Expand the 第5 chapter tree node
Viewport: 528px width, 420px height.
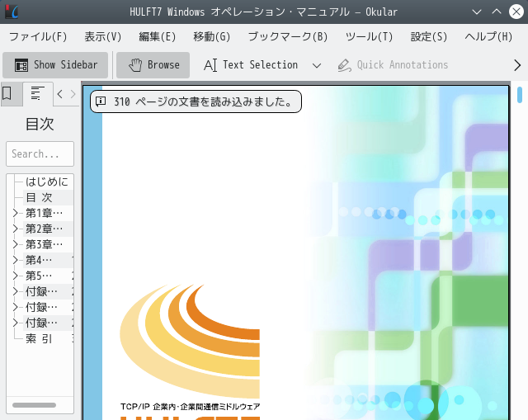pos(15,276)
